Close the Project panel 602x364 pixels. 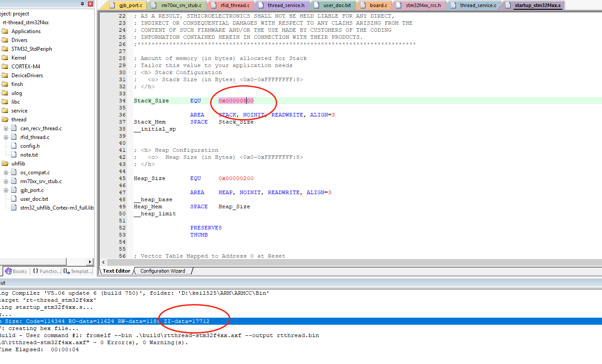click(90, 4)
